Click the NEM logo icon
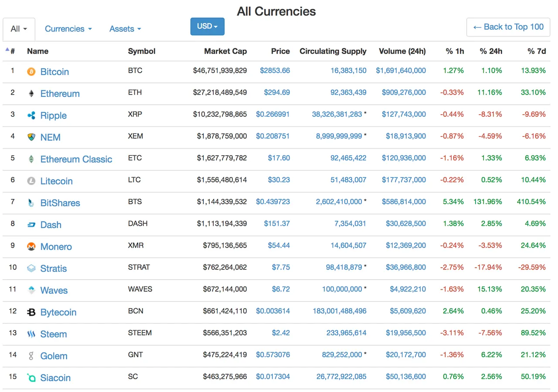This screenshot has width=558, height=392. (x=31, y=137)
